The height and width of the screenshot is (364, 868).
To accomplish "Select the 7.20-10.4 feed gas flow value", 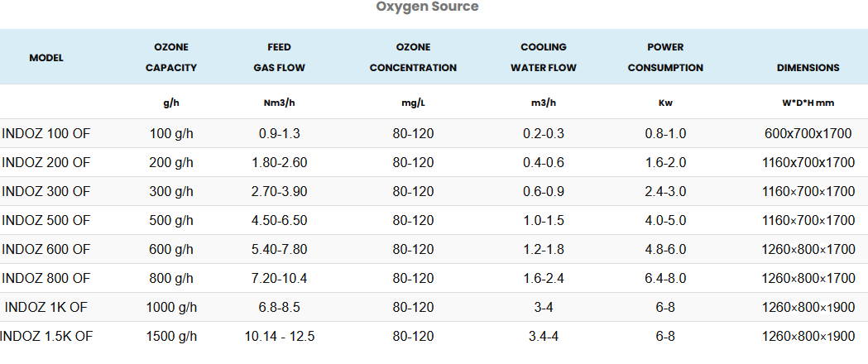I will coord(279,278).
